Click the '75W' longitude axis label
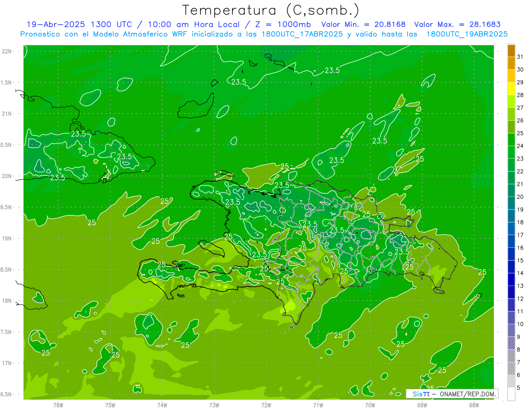The height and width of the screenshot is (411, 532). pyautogui.click(x=110, y=405)
